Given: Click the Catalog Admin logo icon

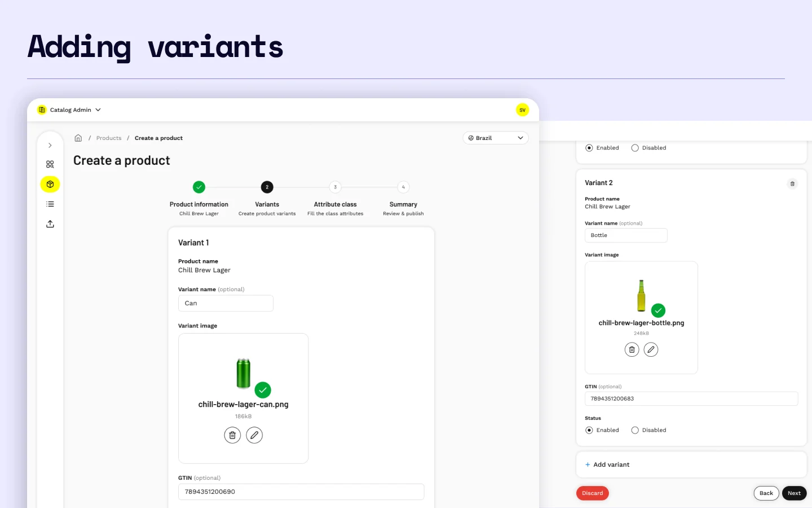Looking at the screenshot, I should (x=42, y=110).
